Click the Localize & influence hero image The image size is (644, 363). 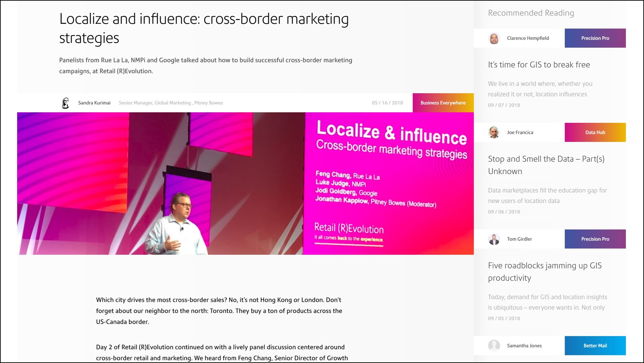[x=245, y=183]
